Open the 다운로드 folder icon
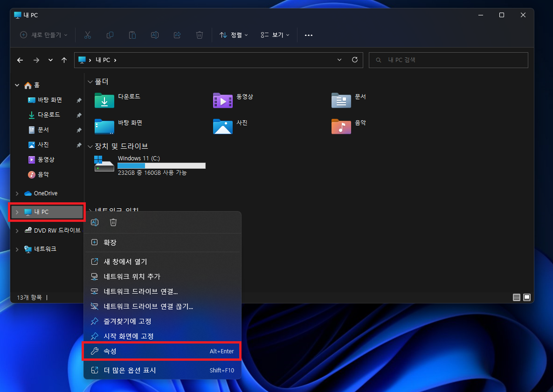553x392 pixels. click(104, 100)
